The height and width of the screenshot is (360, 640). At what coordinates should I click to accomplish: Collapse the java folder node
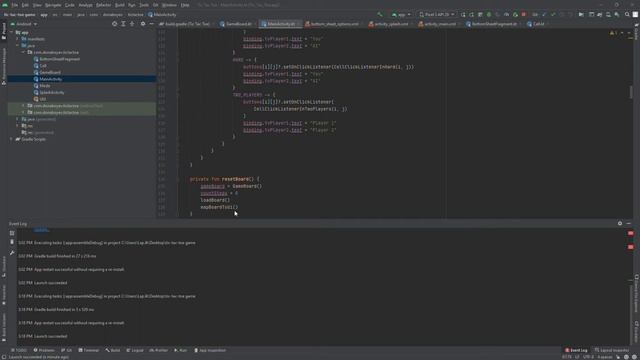[x=18, y=46]
